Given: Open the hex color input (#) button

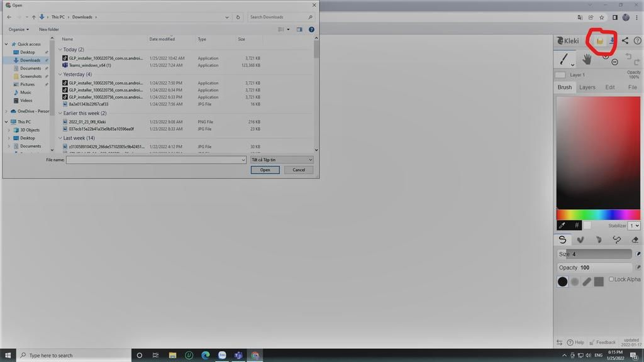Looking at the screenshot, I should [x=576, y=226].
